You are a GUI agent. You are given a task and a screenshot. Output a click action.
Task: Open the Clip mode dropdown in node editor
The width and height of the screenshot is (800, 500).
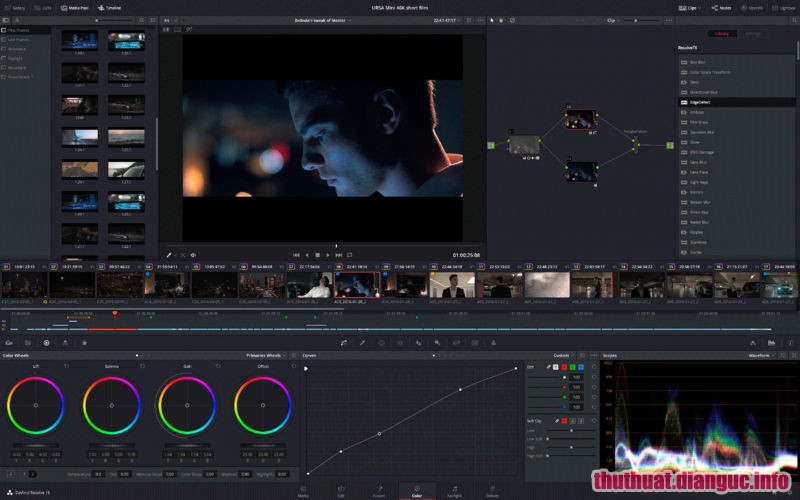612,20
